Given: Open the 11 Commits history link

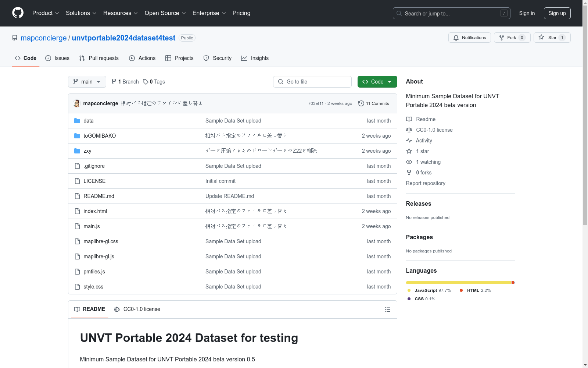Looking at the screenshot, I should [374, 103].
